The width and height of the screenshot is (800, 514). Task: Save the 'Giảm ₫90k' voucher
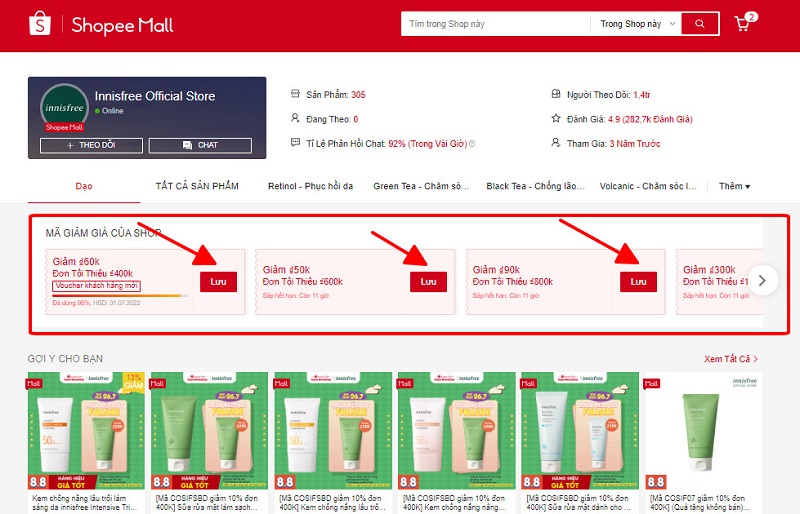(637, 282)
